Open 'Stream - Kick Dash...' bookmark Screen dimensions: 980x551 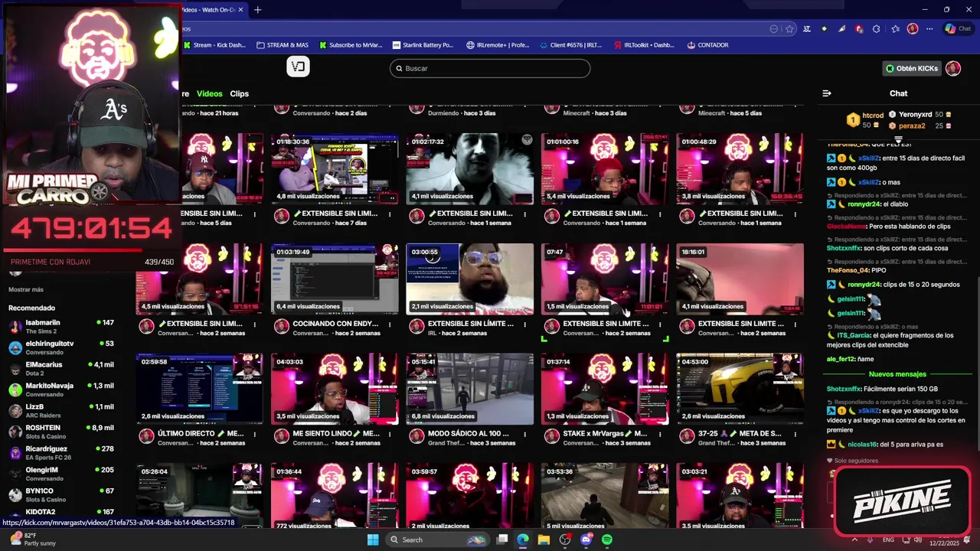point(215,45)
